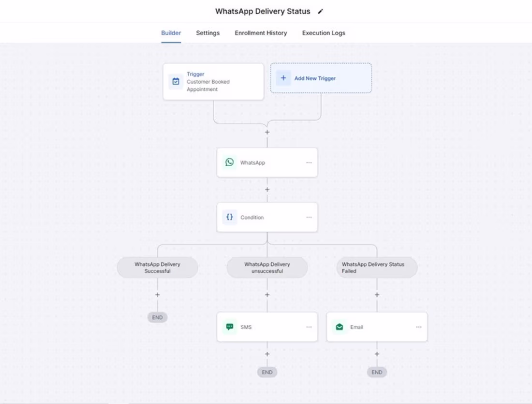Open the WhatsApp node options menu
Image resolution: width=532 pixels, height=404 pixels.
coord(309,162)
